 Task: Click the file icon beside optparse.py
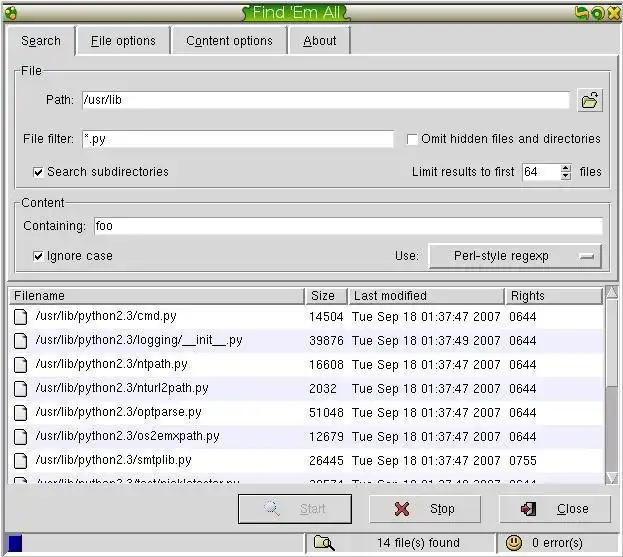[x=21, y=413]
